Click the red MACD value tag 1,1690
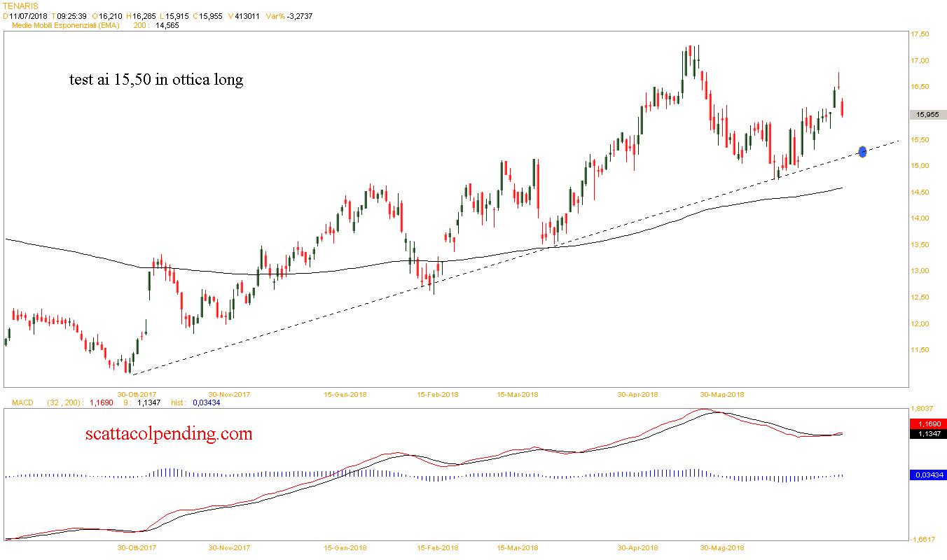Image resolution: width=947 pixels, height=560 pixels. [927, 423]
